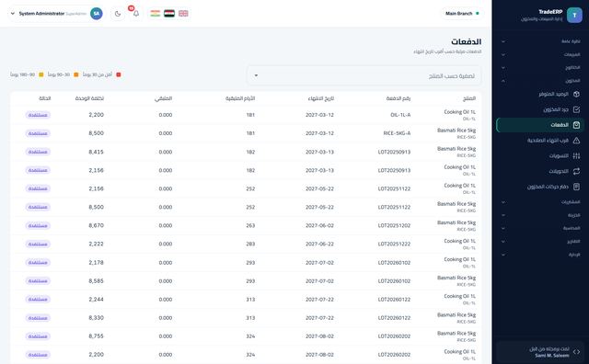Expand the المبيعات menu in sidebar
Screen dimensions: 589x364
coord(541,54)
